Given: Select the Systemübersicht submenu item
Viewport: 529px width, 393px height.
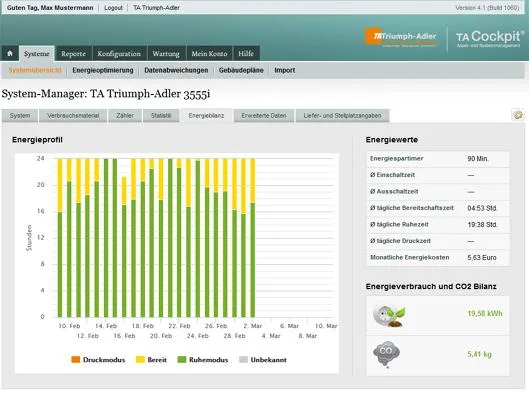Looking at the screenshot, I should click(35, 70).
